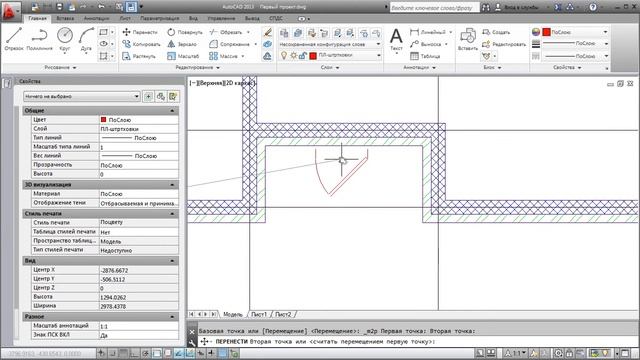Select the Круг circle tool
Image resolution: width=640 pixels, height=360 pixels.
(x=65, y=39)
